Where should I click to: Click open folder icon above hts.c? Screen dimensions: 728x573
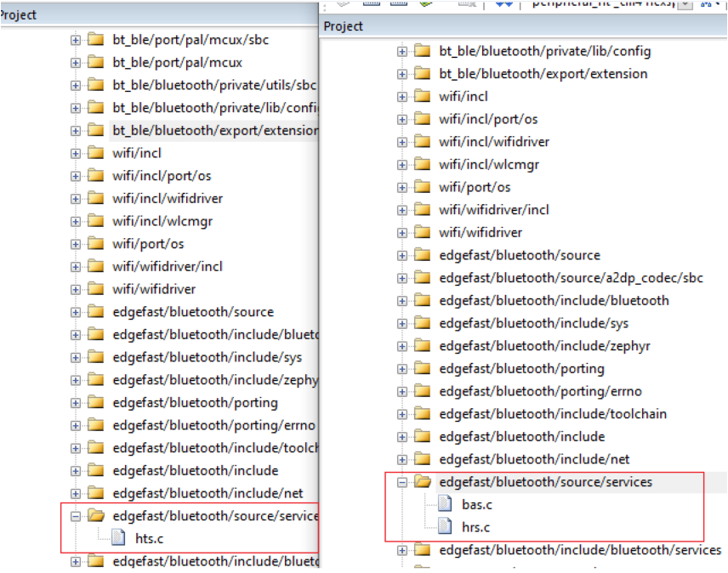point(95,516)
